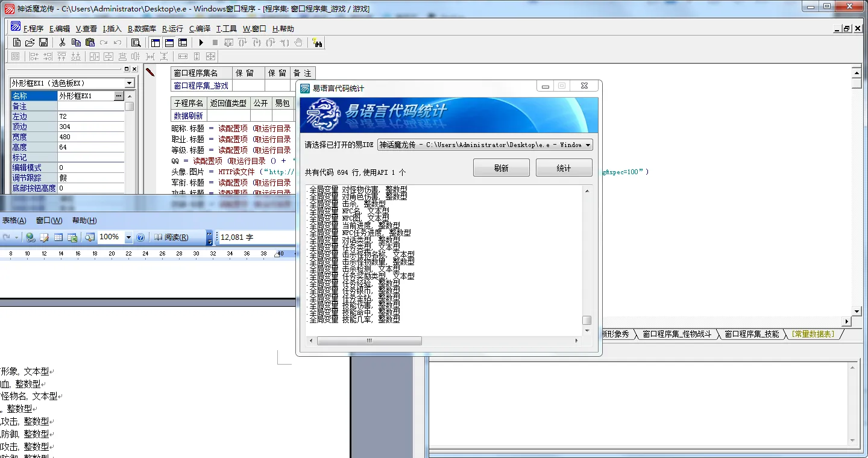Click the Cut scissors icon
This screenshot has height=458, width=868.
pyautogui.click(x=62, y=43)
